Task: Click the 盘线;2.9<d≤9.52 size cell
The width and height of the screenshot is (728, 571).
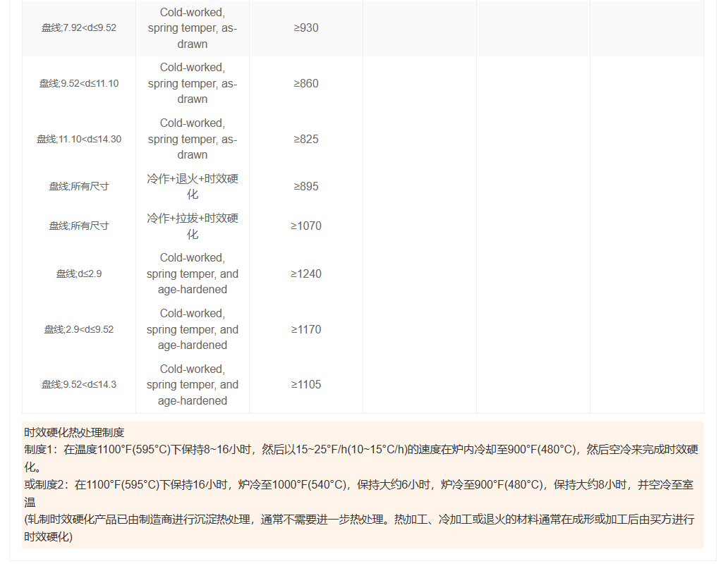Action: [x=79, y=329]
